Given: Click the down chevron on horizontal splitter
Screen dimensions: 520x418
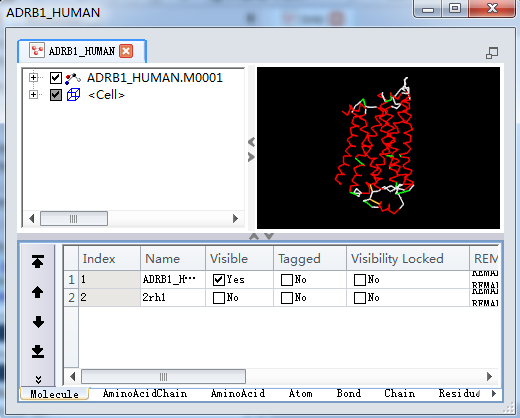Looking at the screenshot, I should click(x=269, y=236).
